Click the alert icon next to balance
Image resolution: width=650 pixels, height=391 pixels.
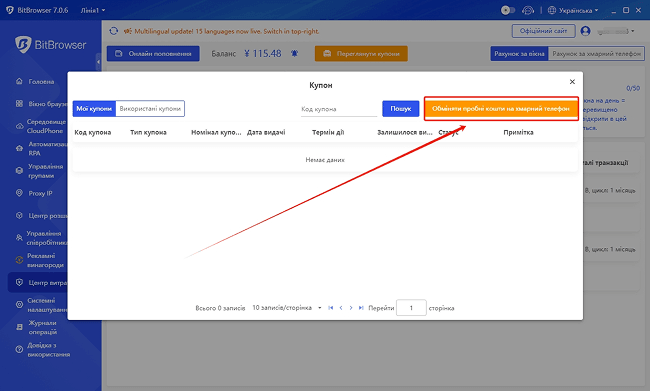click(294, 53)
